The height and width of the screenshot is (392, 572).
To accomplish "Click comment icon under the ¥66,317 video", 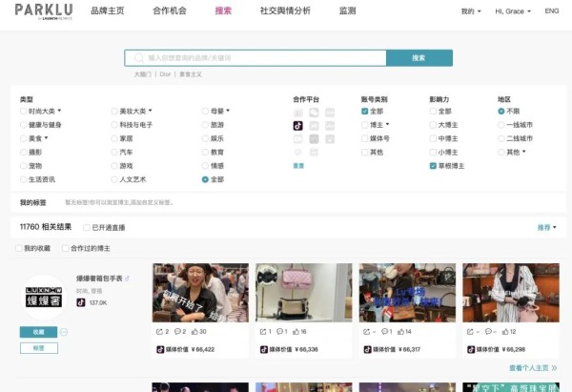I will [x=384, y=331].
